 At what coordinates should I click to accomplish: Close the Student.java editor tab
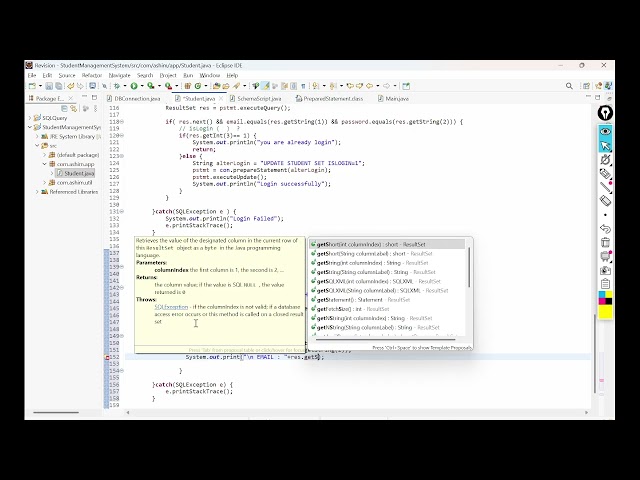tap(221, 99)
